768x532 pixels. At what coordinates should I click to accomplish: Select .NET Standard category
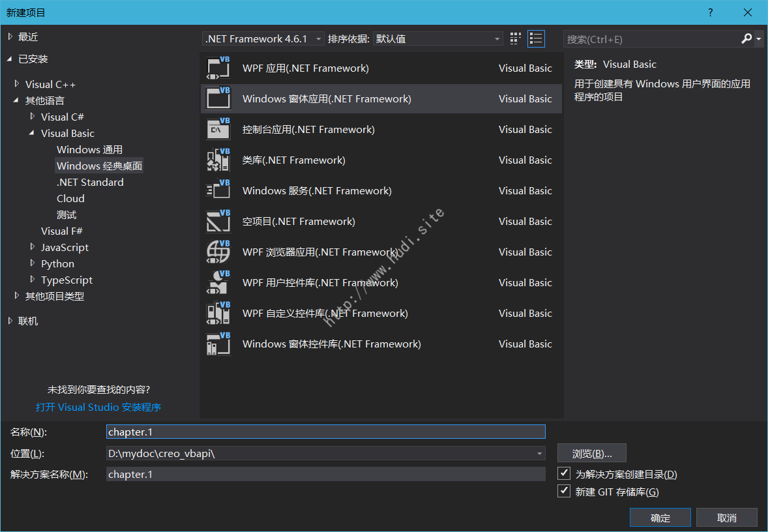[x=90, y=183]
